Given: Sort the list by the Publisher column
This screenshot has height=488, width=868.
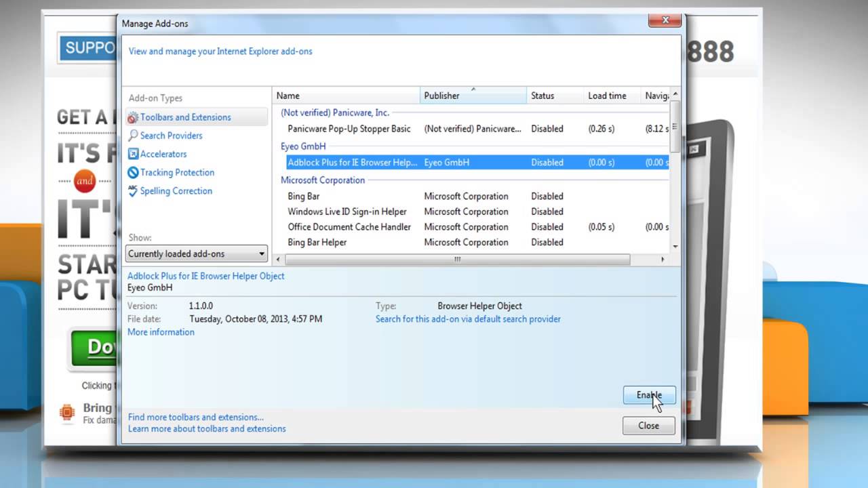Looking at the screenshot, I should (x=473, y=96).
